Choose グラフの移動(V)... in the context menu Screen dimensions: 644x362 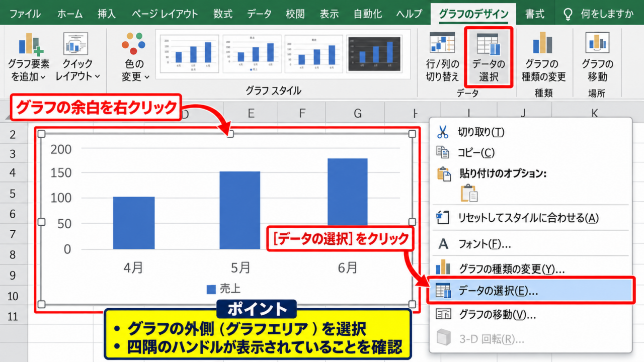coord(531,315)
